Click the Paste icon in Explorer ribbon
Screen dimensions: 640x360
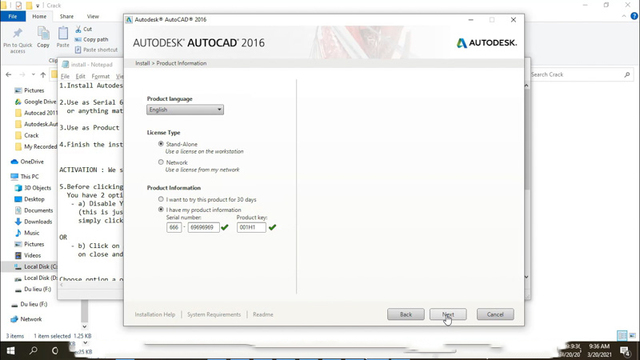tap(63, 33)
